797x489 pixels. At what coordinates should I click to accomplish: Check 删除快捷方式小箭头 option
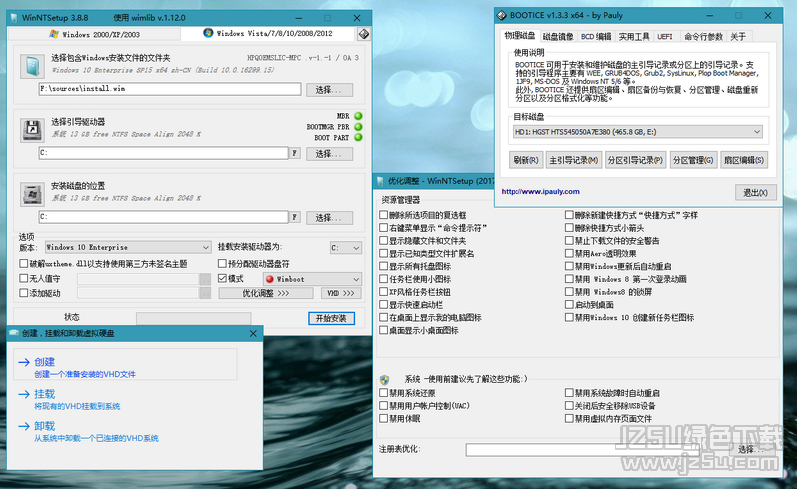coord(569,228)
